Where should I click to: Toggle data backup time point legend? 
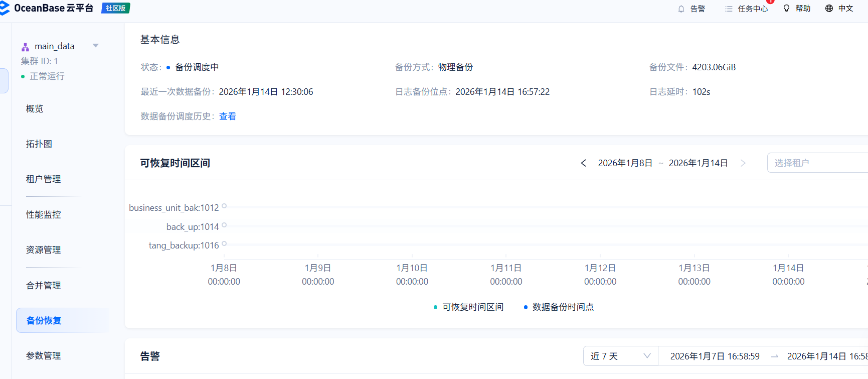559,307
